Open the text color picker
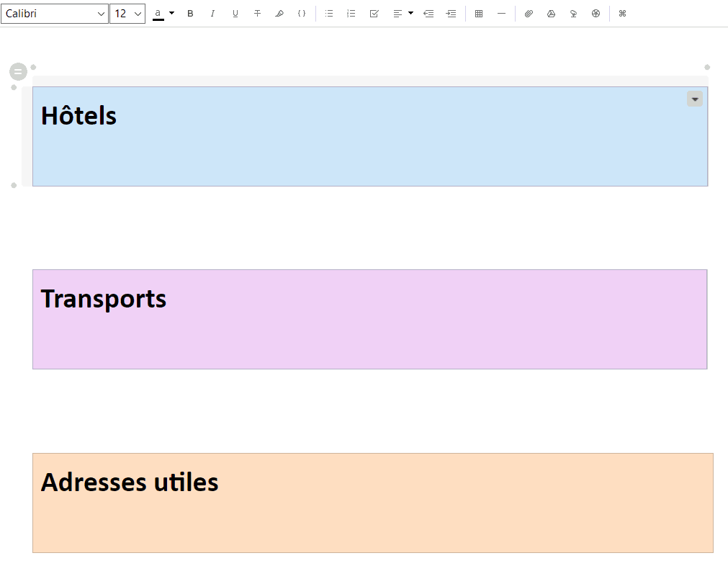Screen dimensions: 728x584 (160, 13)
